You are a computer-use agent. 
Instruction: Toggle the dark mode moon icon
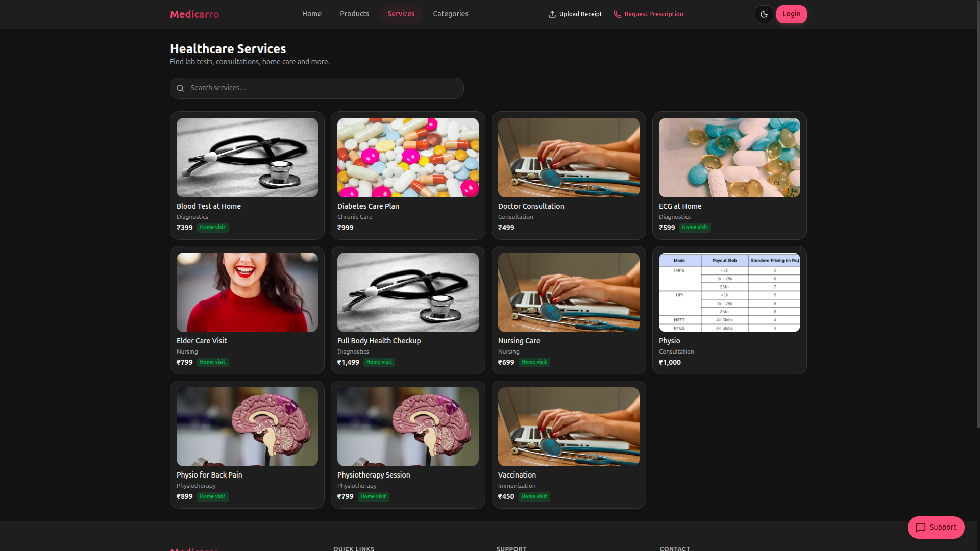764,14
